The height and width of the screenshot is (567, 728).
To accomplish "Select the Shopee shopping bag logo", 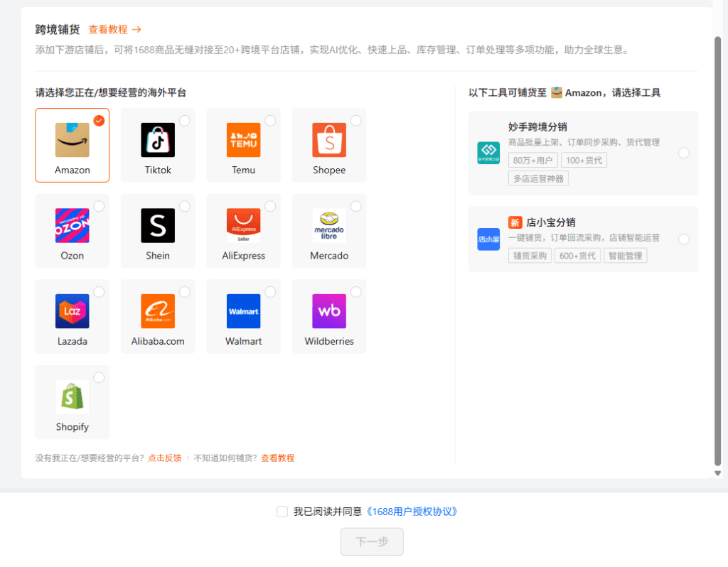I will 329,140.
